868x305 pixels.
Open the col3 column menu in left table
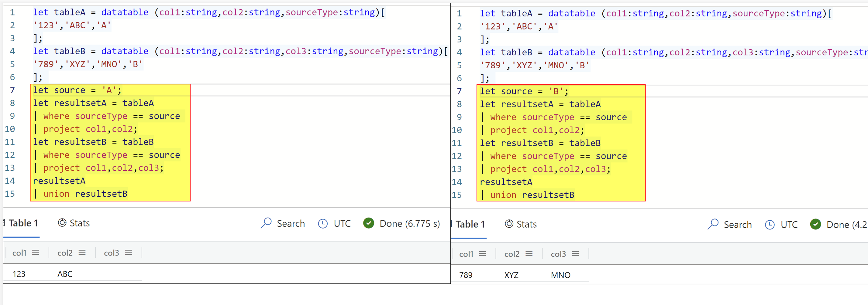(128, 252)
